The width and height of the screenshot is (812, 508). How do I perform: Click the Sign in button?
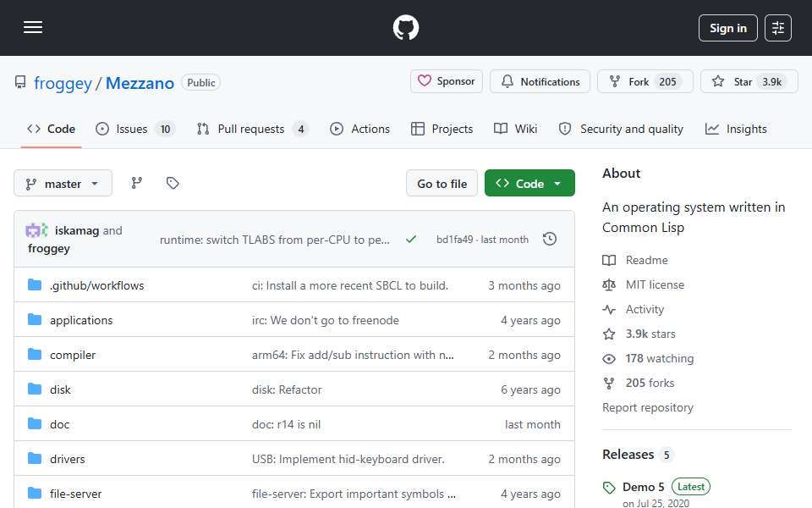727,28
